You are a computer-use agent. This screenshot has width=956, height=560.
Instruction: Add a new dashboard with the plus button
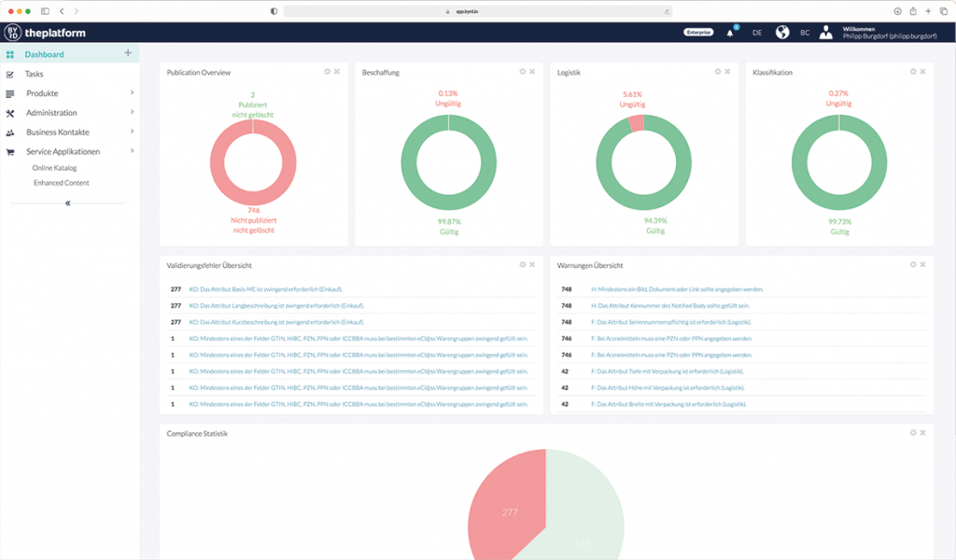click(x=127, y=54)
